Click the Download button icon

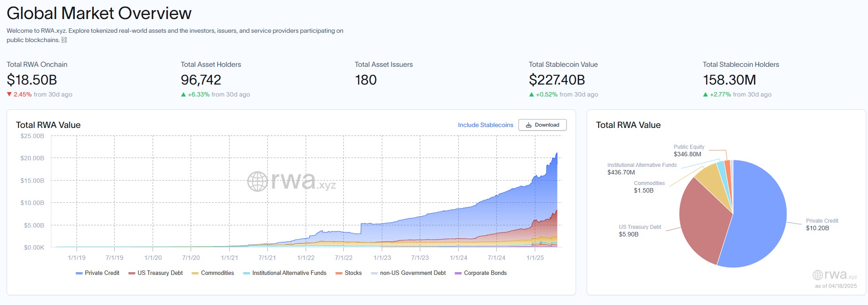528,125
